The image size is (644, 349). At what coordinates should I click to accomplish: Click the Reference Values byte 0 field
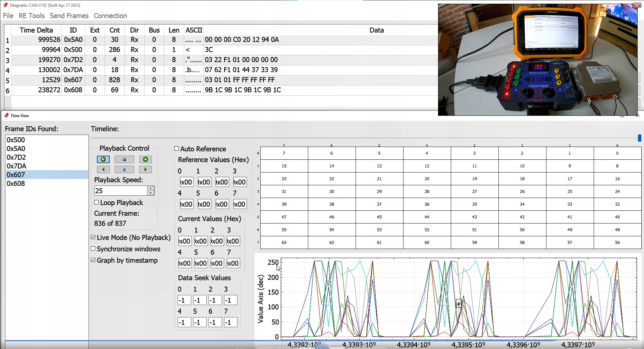point(186,182)
